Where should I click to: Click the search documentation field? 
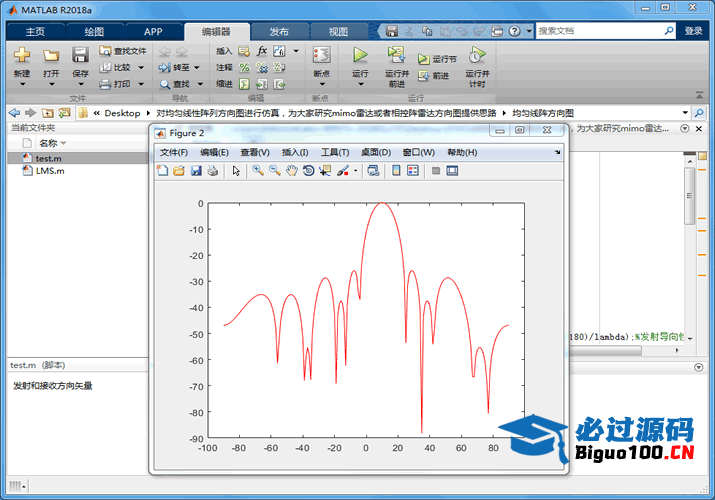pyautogui.click(x=599, y=31)
